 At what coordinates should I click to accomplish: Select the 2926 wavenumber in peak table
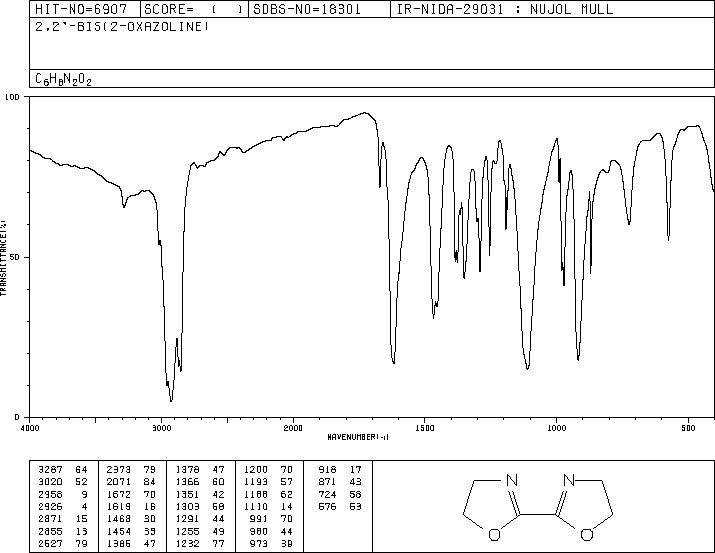50,506
